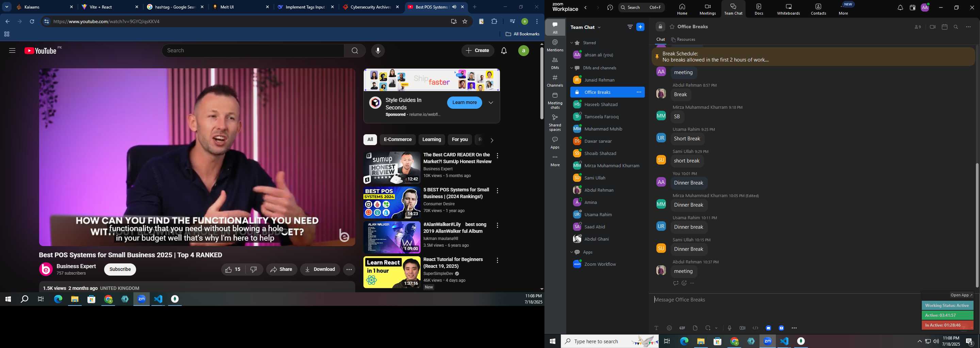Start video meeting from channel header

tap(932, 27)
